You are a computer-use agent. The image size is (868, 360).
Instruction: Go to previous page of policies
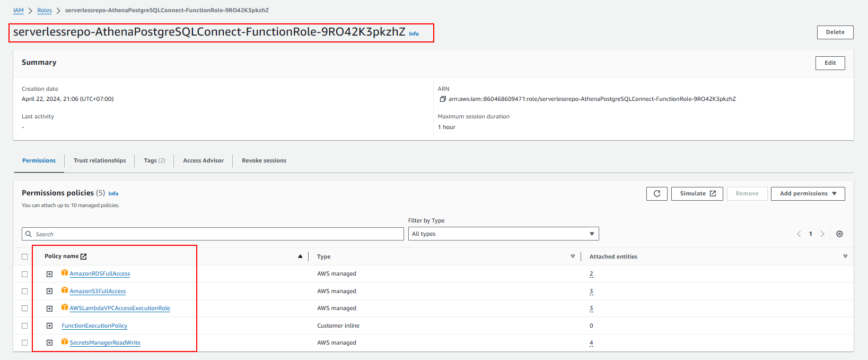pyautogui.click(x=799, y=234)
